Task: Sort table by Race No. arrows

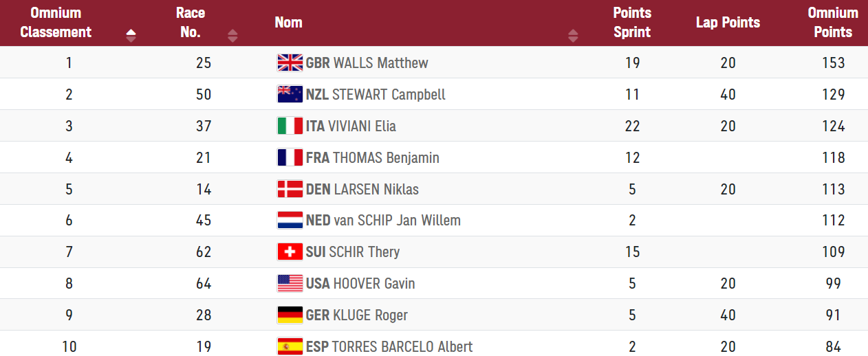Action: point(232,36)
